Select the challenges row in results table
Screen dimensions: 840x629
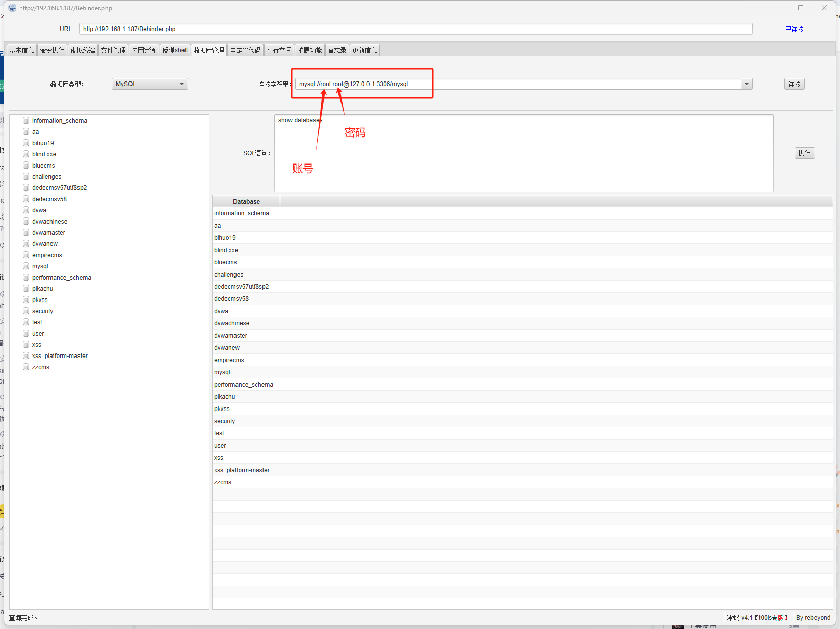(x=522, y=275)
